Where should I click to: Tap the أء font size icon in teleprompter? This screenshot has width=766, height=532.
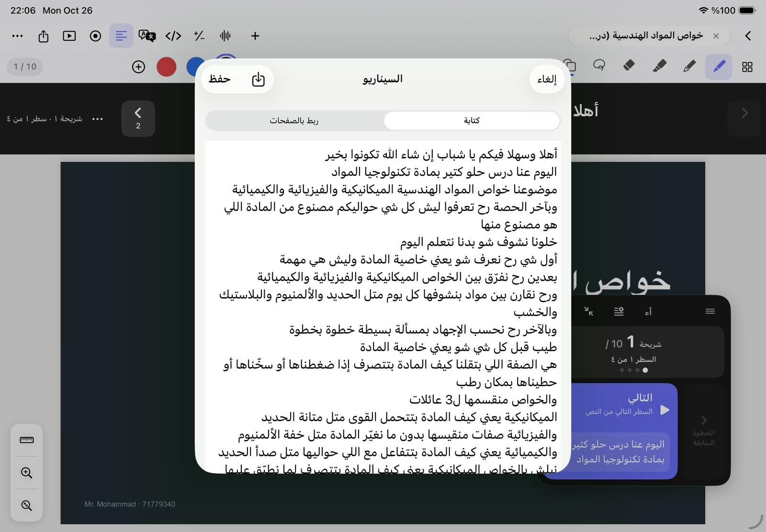click(648, 312)
